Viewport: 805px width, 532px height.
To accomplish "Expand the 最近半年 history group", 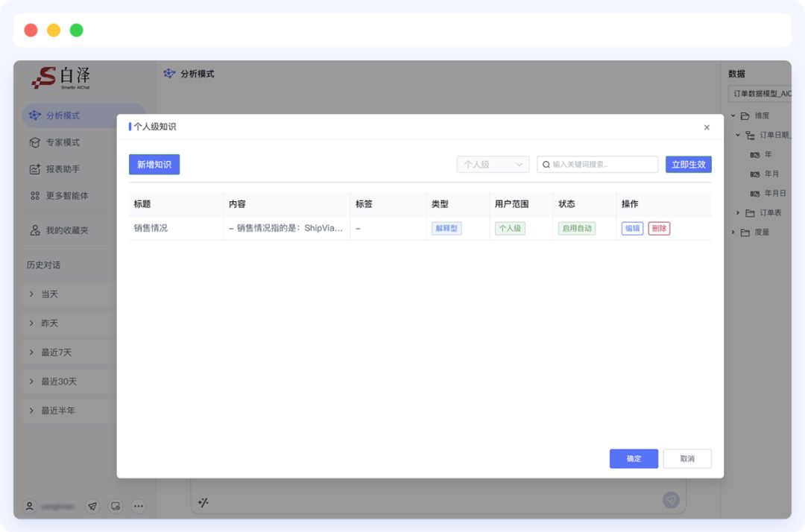I will coord(69,411).
